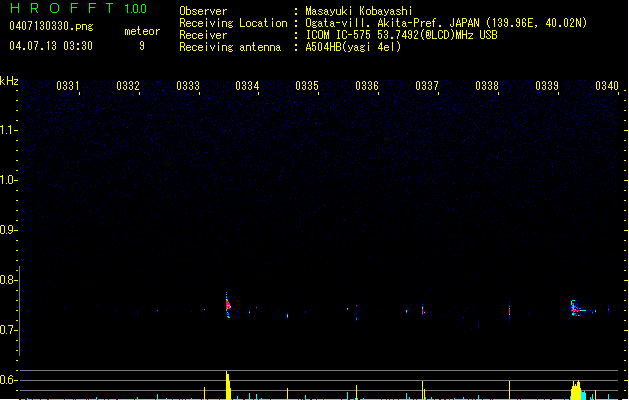Click the date 04.07.13 03:30
The image size is (629, 400).
(x=51, y=46)
